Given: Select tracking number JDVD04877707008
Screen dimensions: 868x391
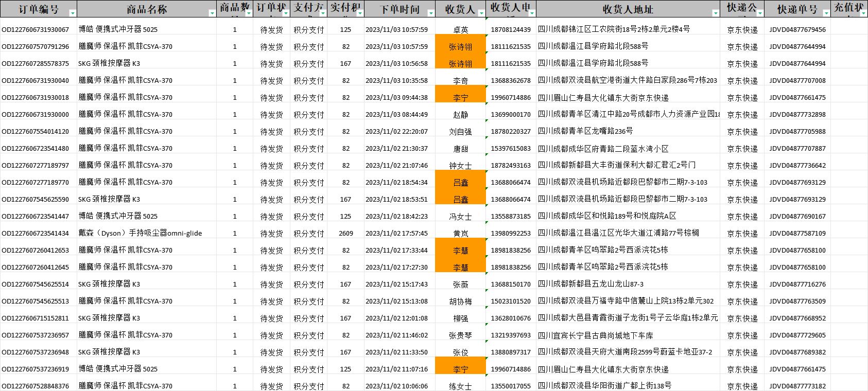Looking at the screenshot, I should click(797, 81).
